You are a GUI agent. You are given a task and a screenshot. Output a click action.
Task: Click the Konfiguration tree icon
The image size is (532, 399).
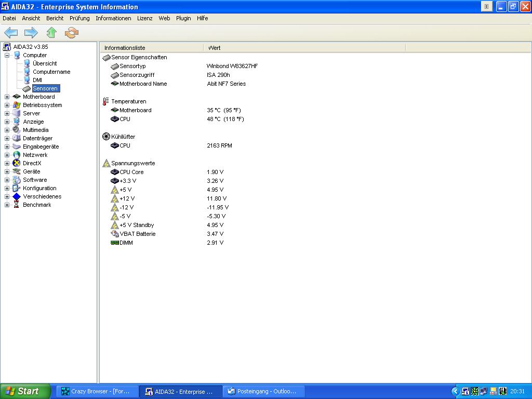click(16, 188)
